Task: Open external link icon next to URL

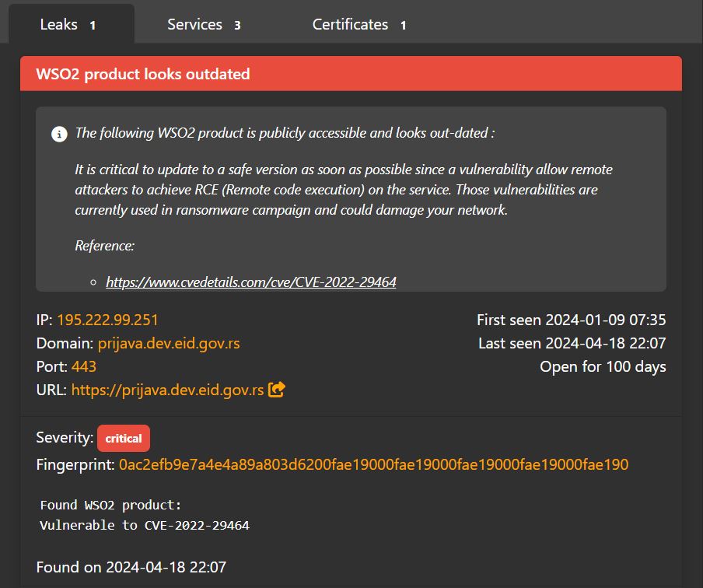Action: pyautogui.click(x=276, y=390)
